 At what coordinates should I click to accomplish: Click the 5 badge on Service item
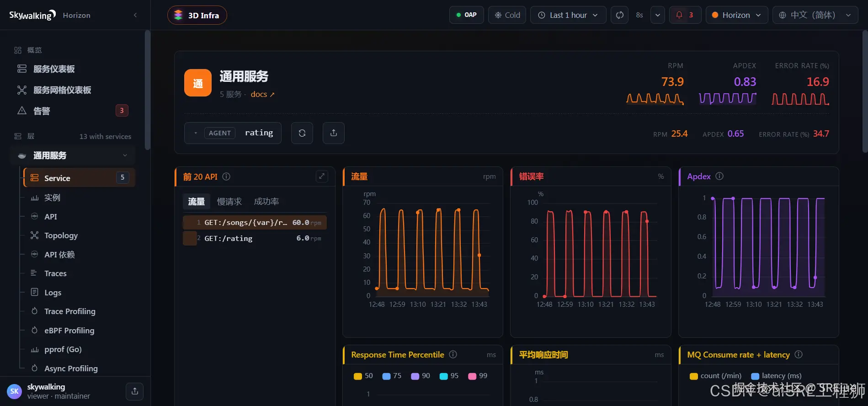[x=122, y=177]
